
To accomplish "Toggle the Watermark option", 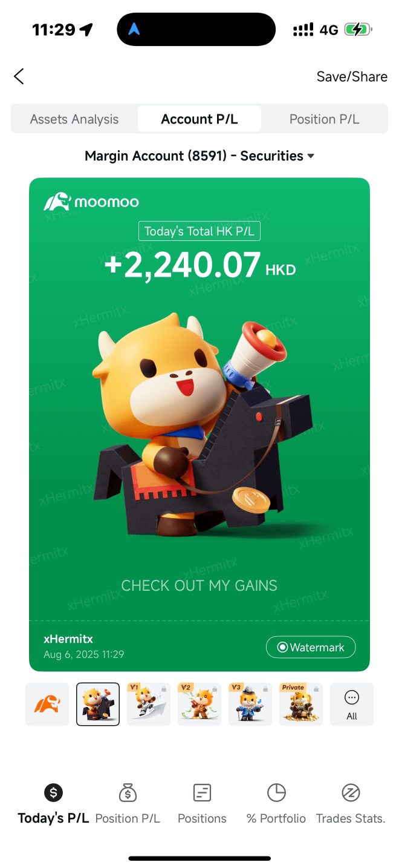I will click(311, 647).
